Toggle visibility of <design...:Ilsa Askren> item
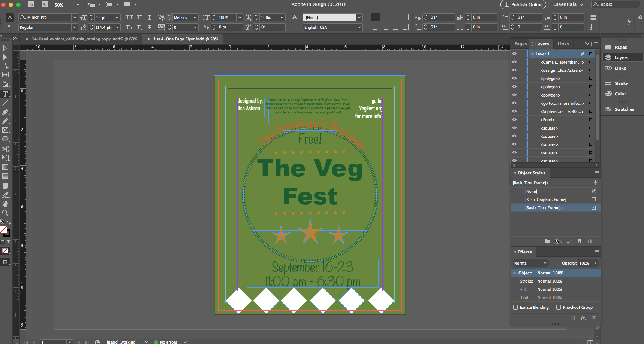 coord(514,70)
